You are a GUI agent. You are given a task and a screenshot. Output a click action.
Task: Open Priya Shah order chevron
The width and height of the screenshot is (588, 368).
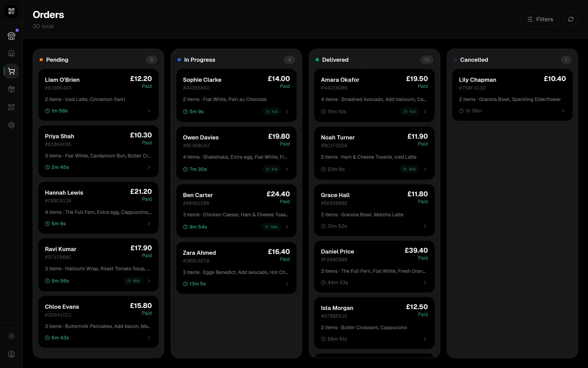(149, 167)
